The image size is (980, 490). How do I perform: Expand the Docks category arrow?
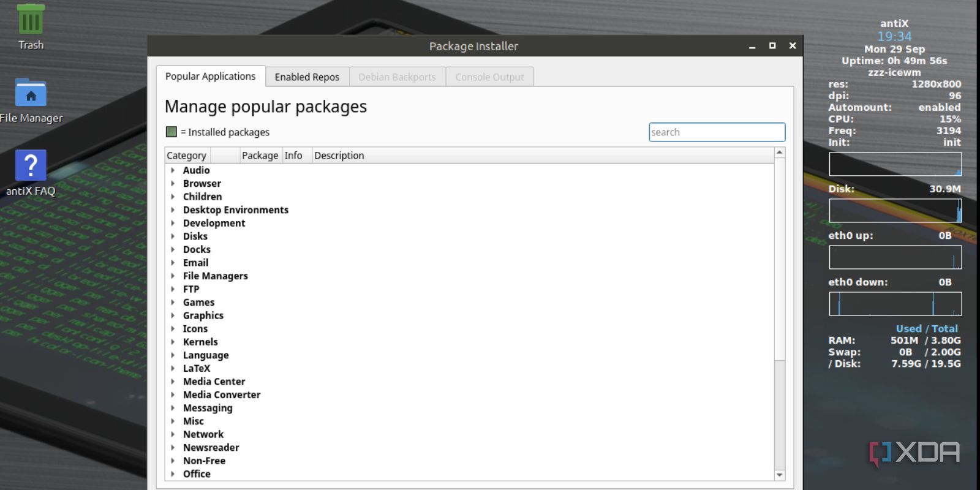[173, 249]
